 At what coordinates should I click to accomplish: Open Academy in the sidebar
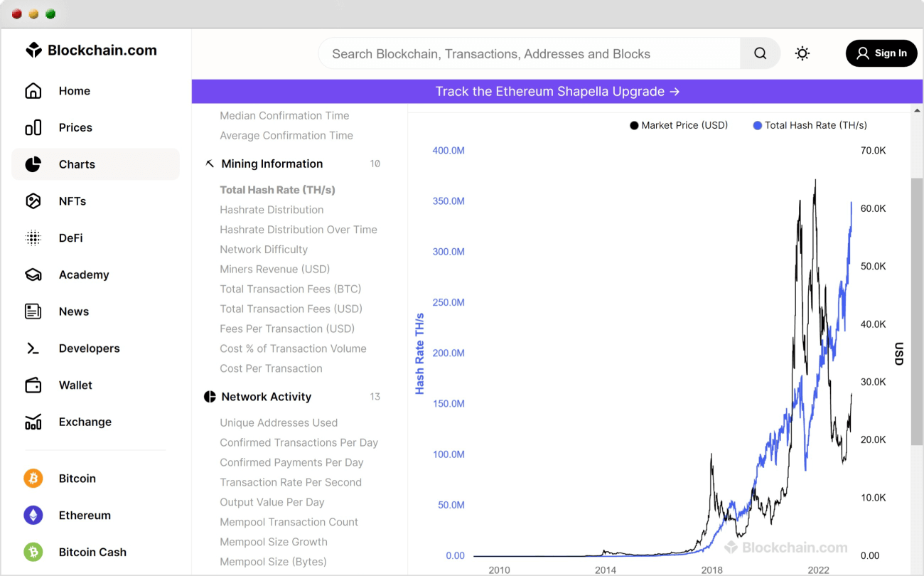tap(84, 275)
